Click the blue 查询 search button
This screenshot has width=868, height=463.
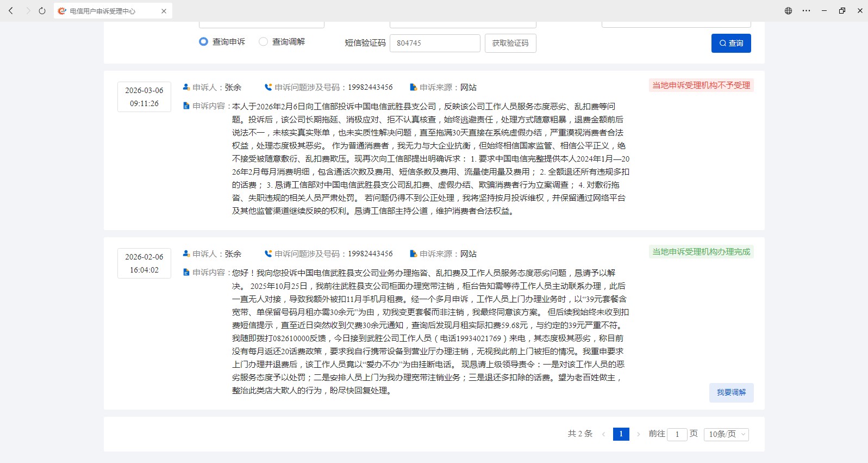pyautogui.click(x=731, y=44)
